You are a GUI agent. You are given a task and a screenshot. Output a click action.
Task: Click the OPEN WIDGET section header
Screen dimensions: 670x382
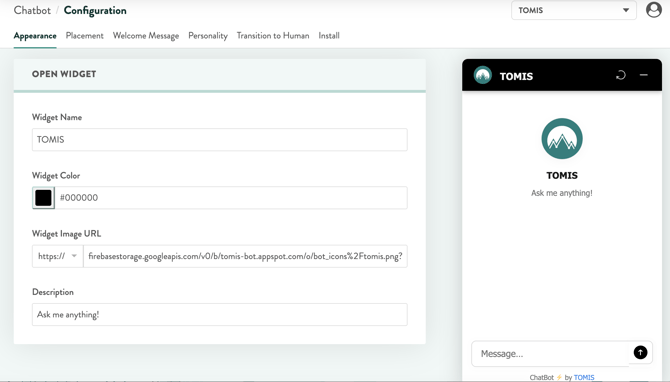click(64, 74)
